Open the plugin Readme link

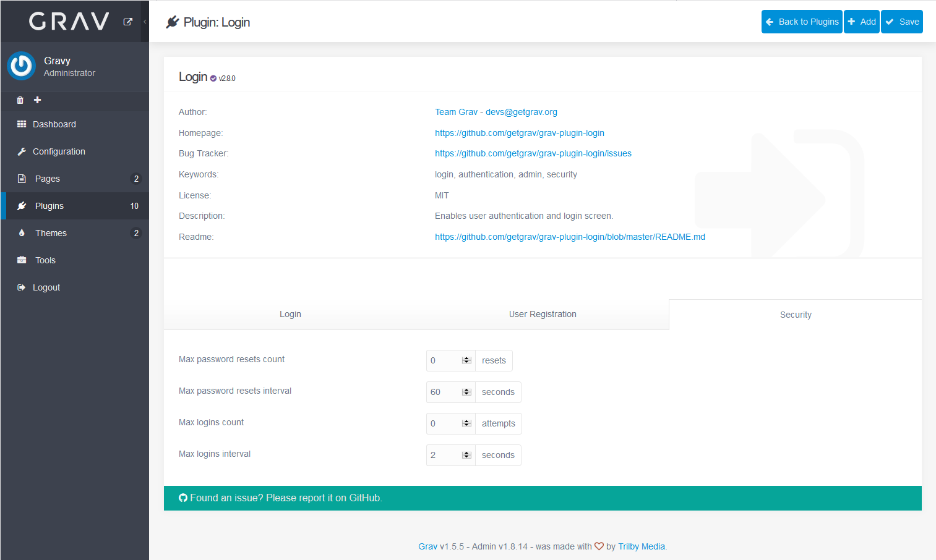(570, 237)
